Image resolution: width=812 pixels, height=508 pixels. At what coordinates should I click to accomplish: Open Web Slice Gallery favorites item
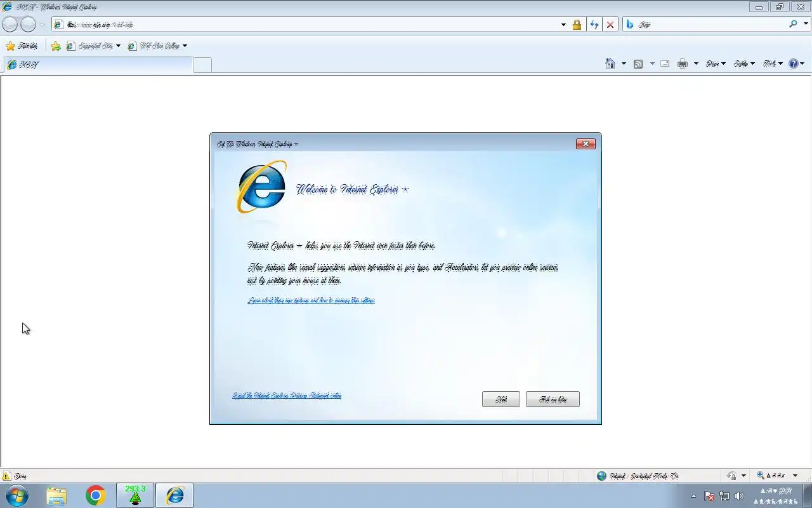[x=157, y=46]
